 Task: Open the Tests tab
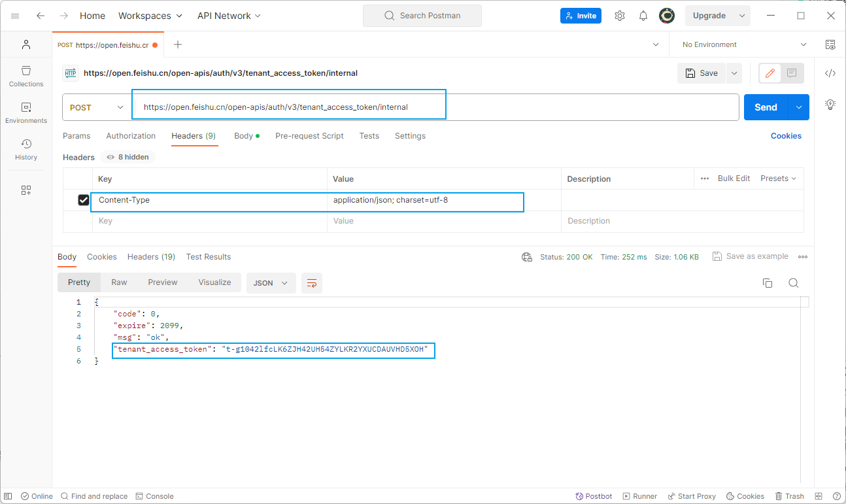(369, 136)
